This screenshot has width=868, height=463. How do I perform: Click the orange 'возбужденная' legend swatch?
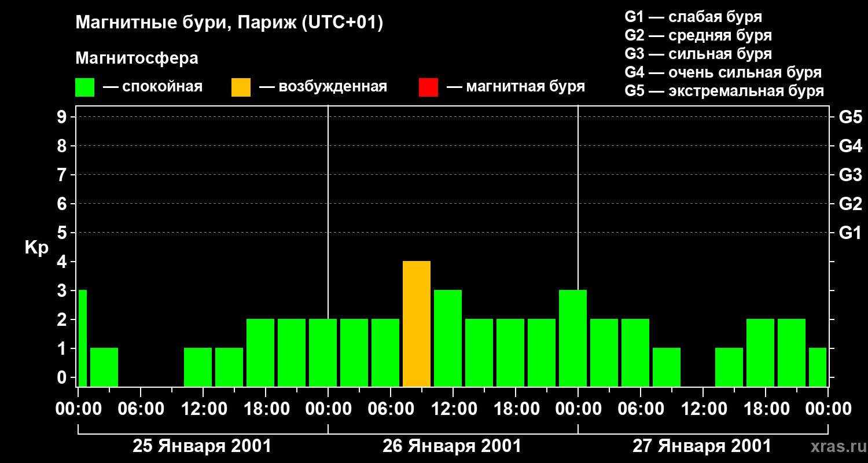click(x=241, y=87)
